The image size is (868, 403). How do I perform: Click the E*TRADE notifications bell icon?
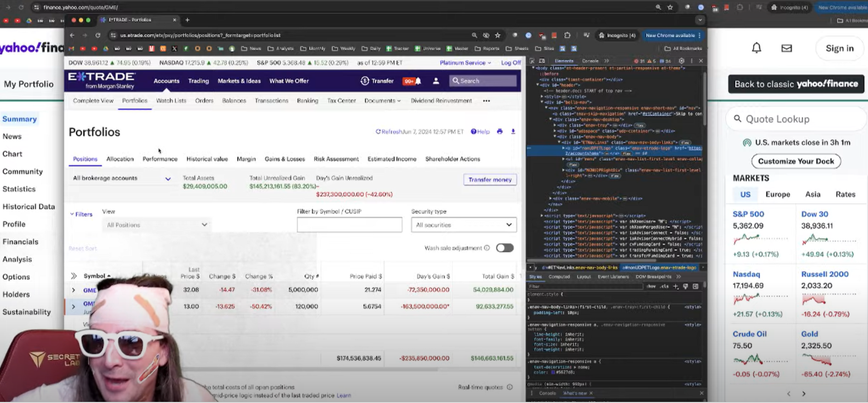(x=418, y=81)
